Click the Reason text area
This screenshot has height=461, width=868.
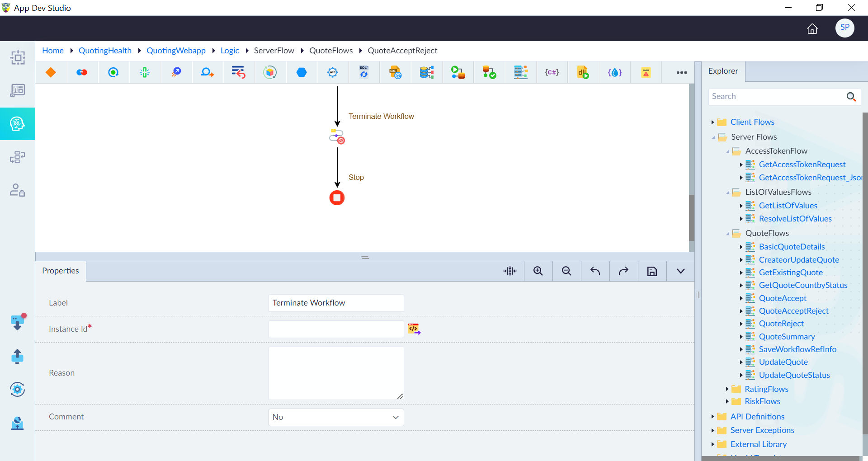tap(336, 373)
